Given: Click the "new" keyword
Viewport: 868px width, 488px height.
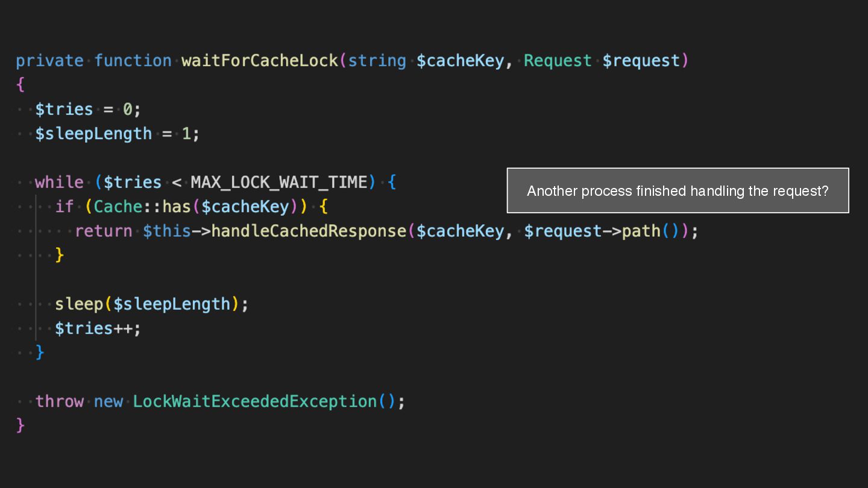Looking at the screenshot, I should click(108, 401).
